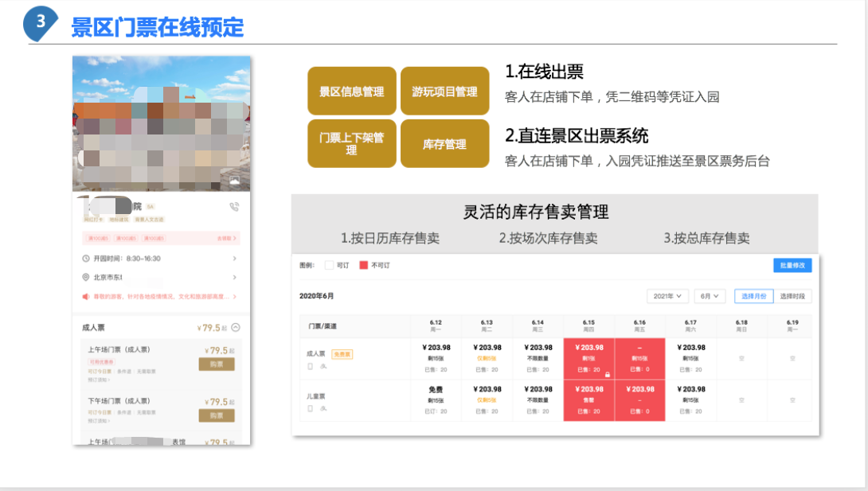Switch to the 选择时段 tab

(x=793, y=296)
